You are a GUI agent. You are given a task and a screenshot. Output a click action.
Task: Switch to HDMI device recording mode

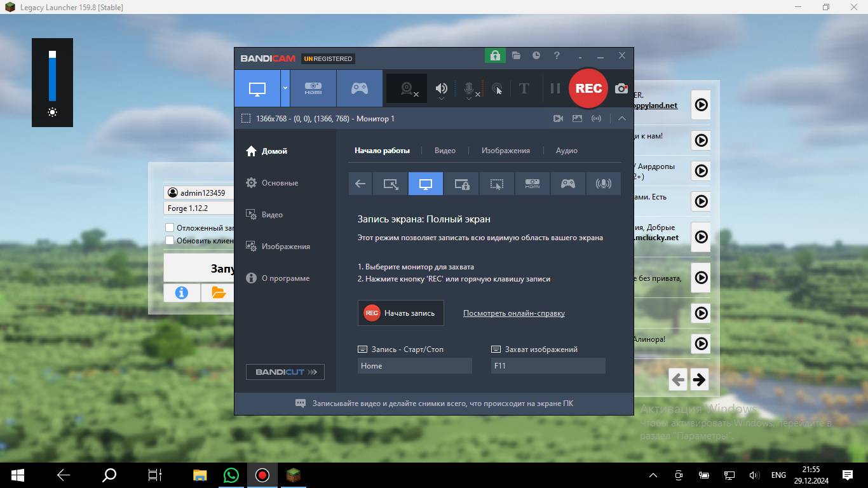pos(313,88)
